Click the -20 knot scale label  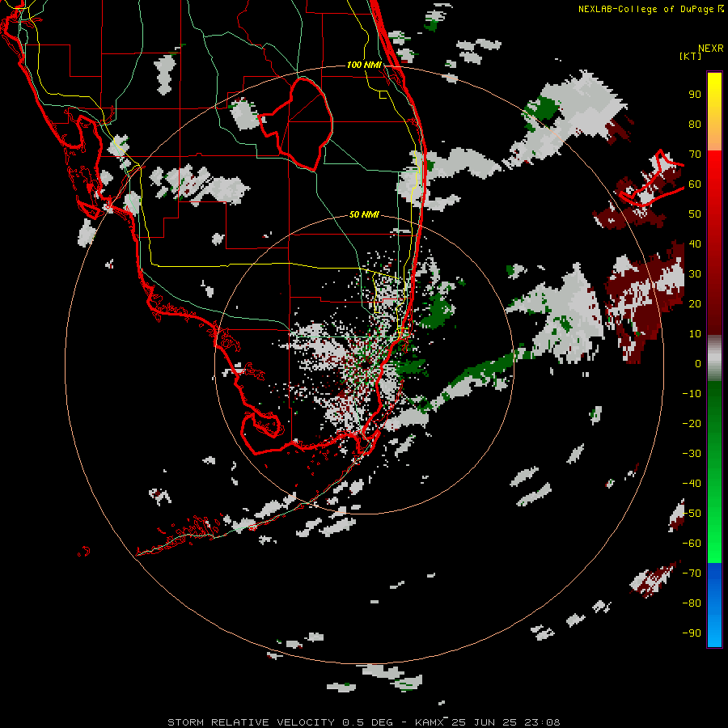pyautogui.click(x=692, y=423)
